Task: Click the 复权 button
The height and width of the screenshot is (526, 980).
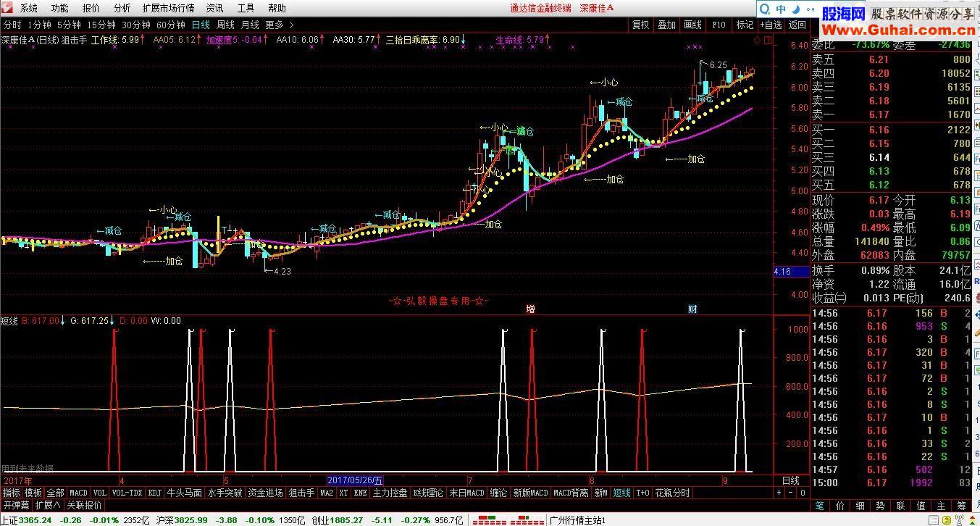Action: click(641, 25)
